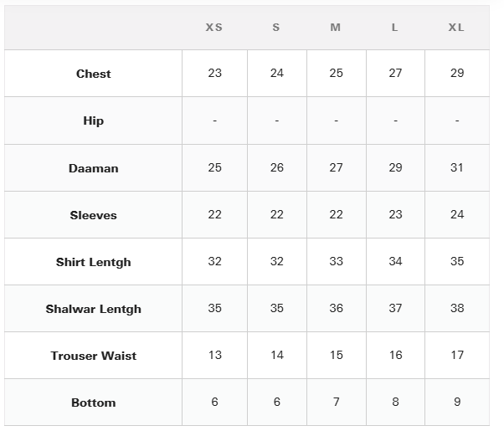This screenshot has width=504, height=436.
Task: Click the Sleeves row label
Action: [94, 215]
